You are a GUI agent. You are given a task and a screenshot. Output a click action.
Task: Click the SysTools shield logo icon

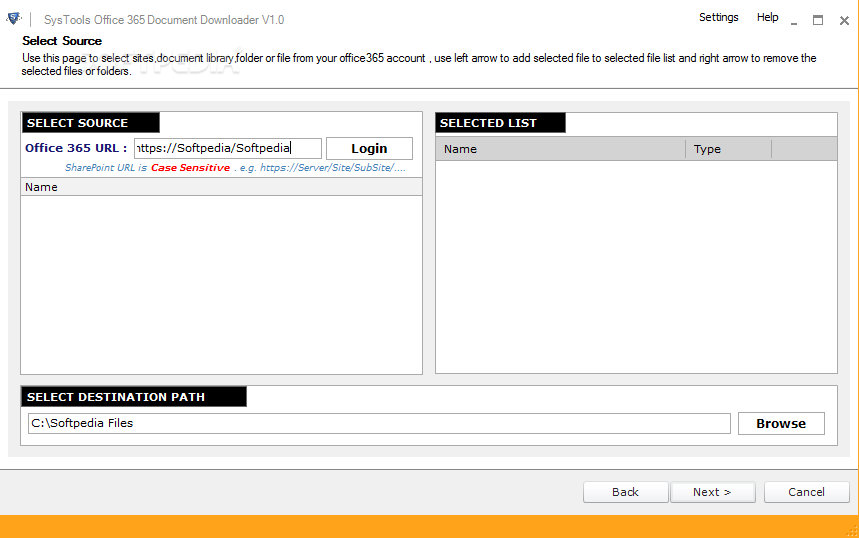(14, 19)
